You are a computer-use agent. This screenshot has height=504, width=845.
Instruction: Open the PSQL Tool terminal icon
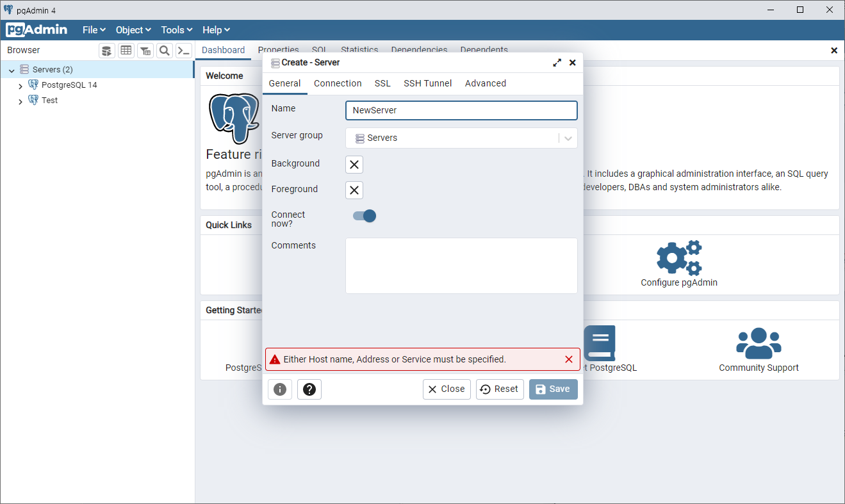point(184,51)
